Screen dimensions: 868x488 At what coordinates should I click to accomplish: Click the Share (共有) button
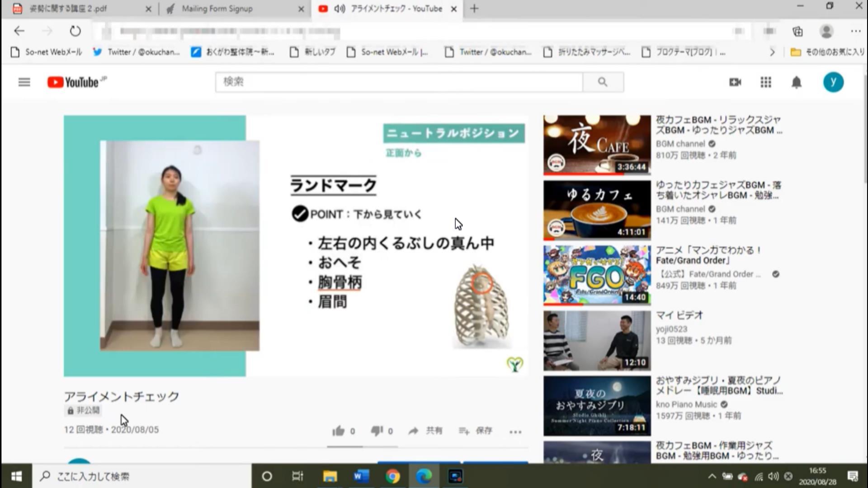[425, 431]
